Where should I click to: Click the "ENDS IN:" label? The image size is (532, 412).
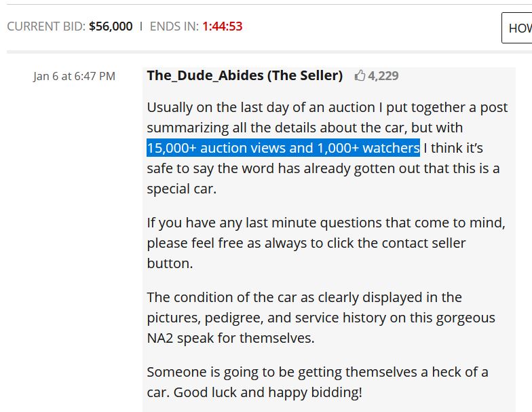(174, 26)
